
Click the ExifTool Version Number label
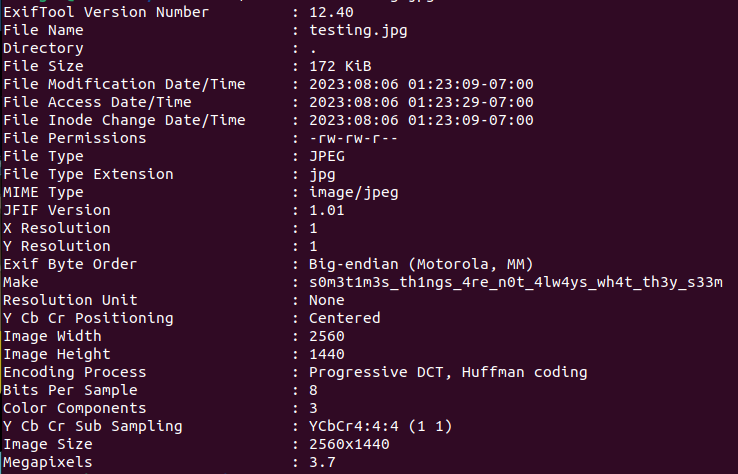[106, 12]
